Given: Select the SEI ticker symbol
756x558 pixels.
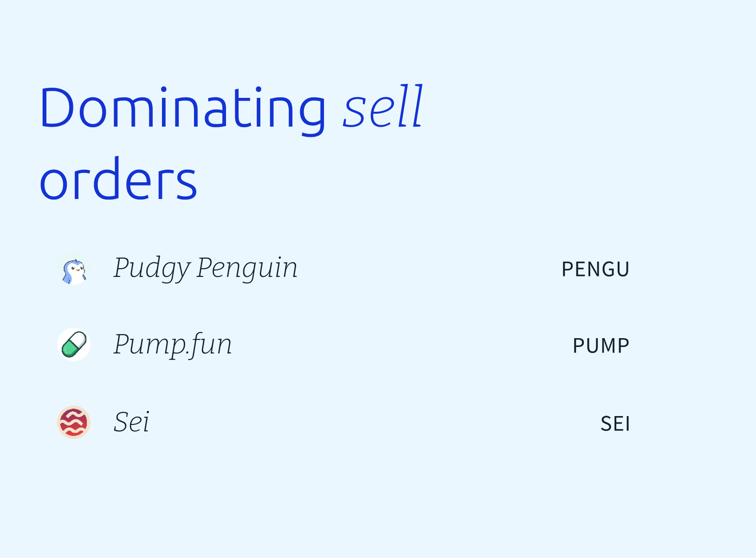Looking at the screenshot, I should tap(615, 424).
